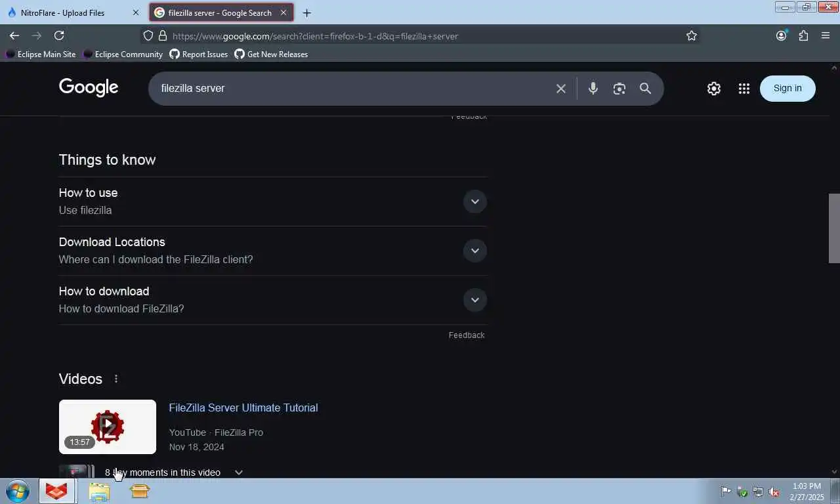
Task: Open the Eclipse Main Site bookmark
Action: point(41,54)
